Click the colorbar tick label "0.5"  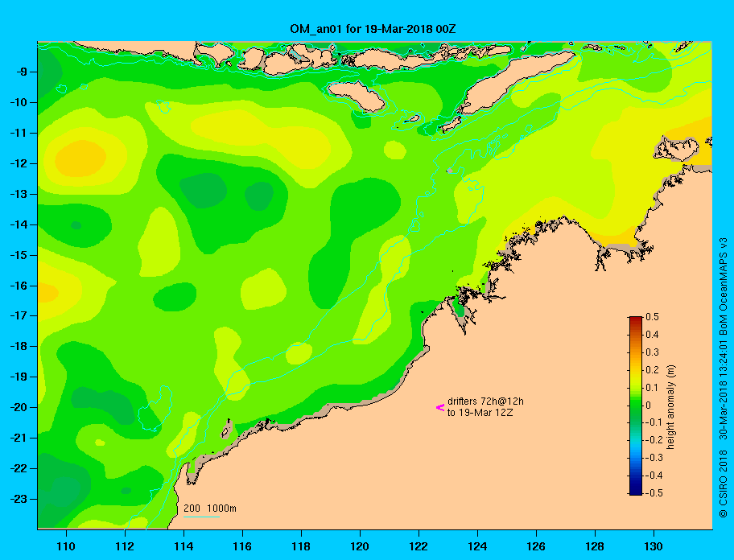[652, 317]
